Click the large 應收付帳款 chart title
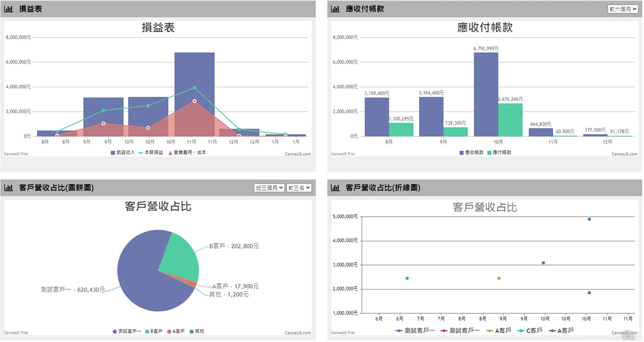This screenshot has height=342, width=644. [x=485, y=28]
